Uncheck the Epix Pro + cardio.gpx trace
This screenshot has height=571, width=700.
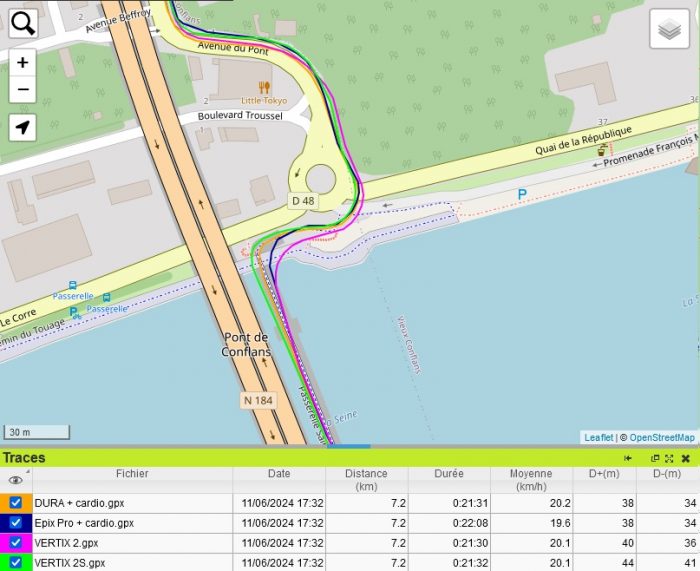(x=16, y=522)
